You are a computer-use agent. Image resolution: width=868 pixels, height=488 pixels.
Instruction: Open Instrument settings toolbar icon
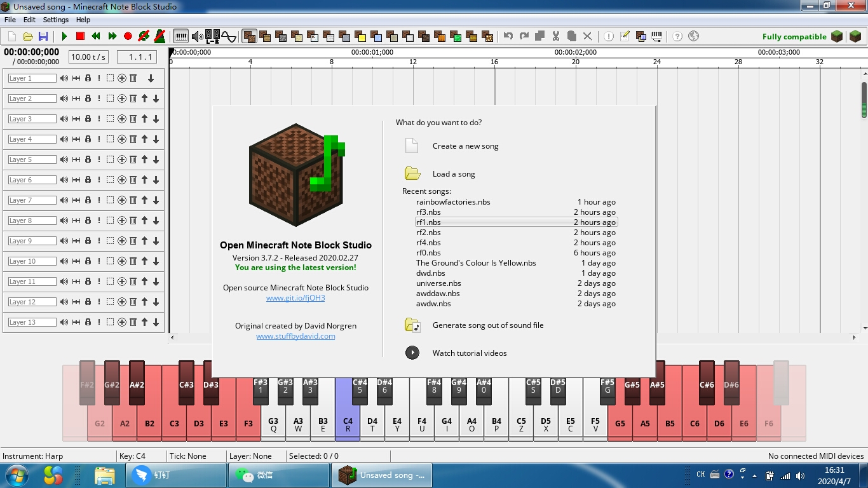point(641,36)
